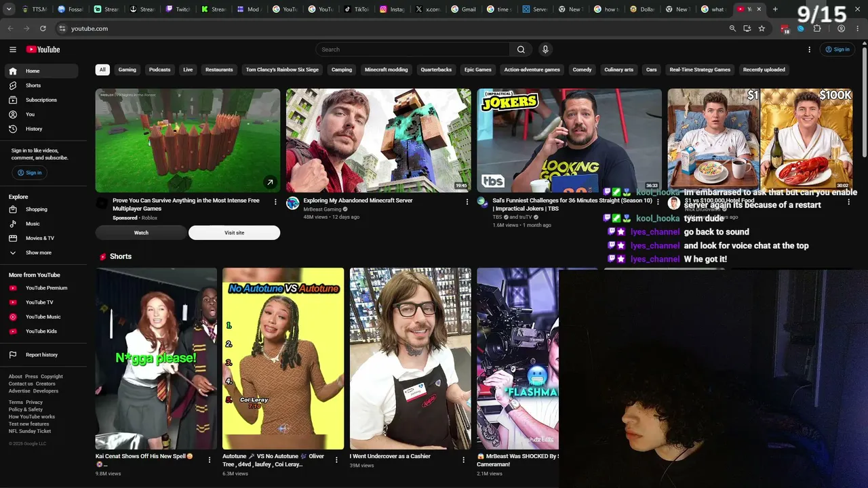The width and height of the screenshot is (868, 488).
Task: Click Sign in in the top header
Action: 837,49
